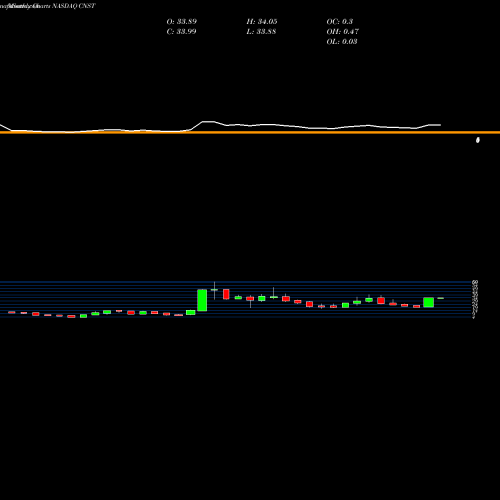Image resolution: width=500 pixels, height=500 pixels.
Task: Select the open price O: 33.89
Action: (x=182, y=22)
